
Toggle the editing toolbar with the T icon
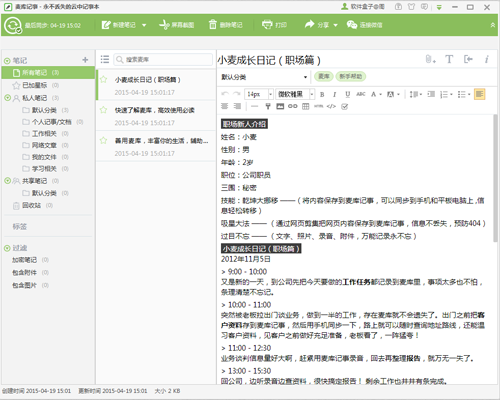449,59
